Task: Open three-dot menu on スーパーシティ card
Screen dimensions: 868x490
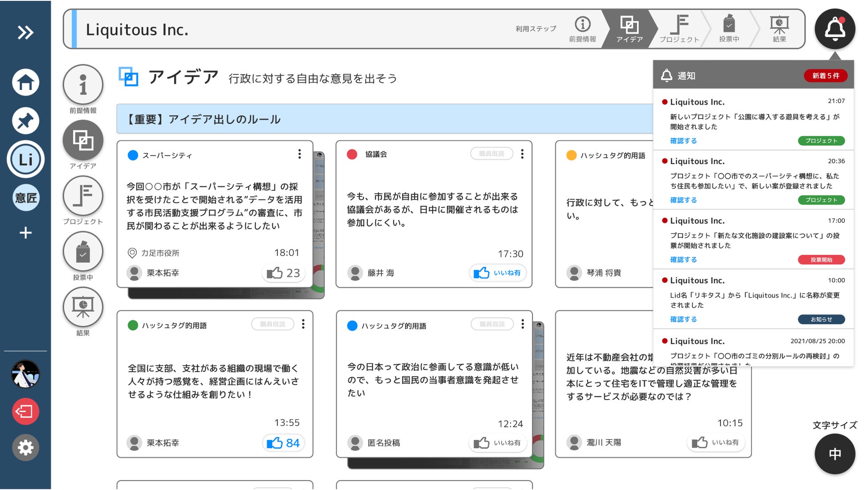Action: pyautogui.click(x=300, y=154)
